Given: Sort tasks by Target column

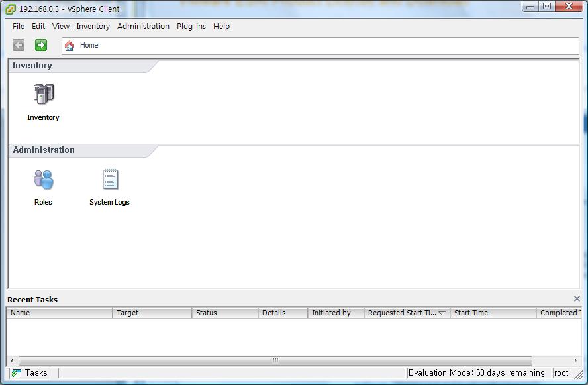Looking at the screenshot, I should 152,313.
